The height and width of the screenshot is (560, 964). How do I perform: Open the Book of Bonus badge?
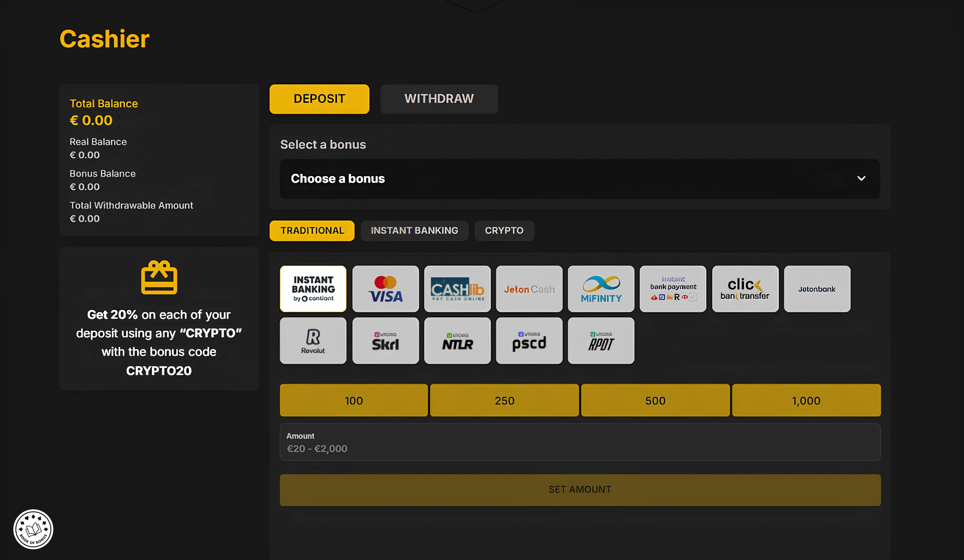(33, 529)
